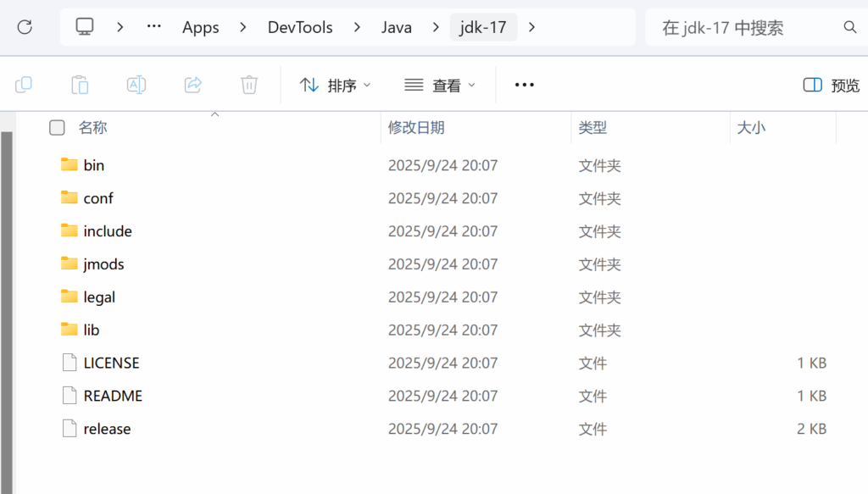Select the bin folder
The width and height of the screenshot is (868, 494).
[94, 164]
